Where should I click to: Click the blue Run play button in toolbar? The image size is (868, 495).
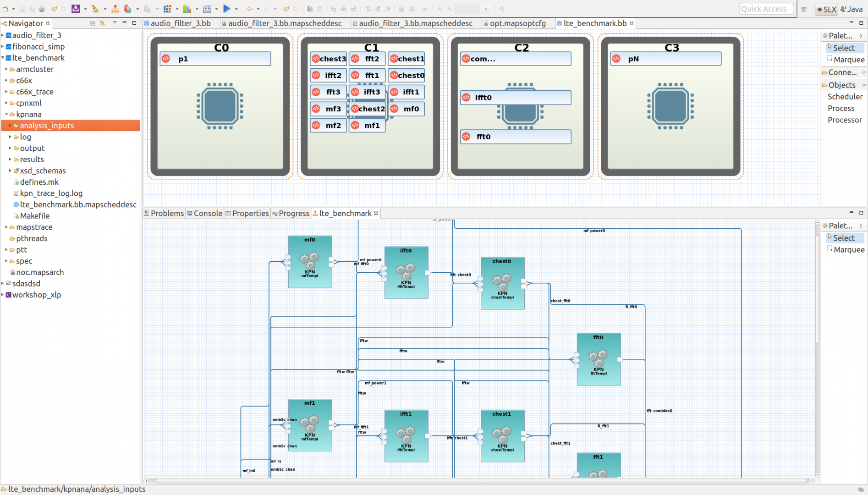coord(226,9)
